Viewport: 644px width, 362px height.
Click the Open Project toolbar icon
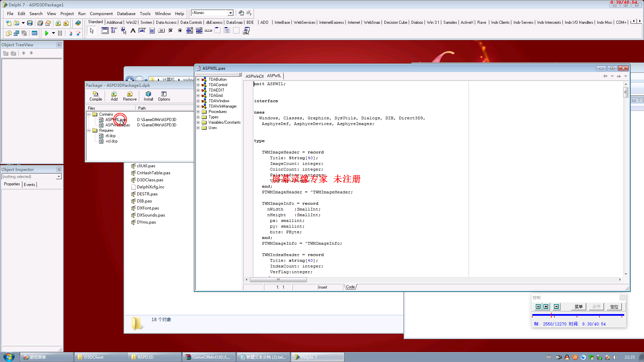pyautogui.click(x=48, y=23)
